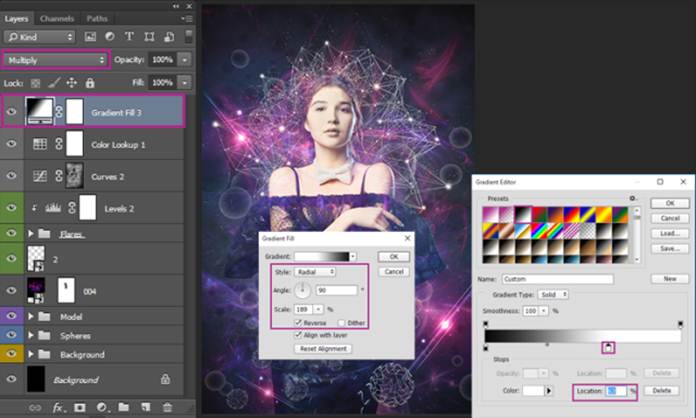Click the white stop Color swatch

point(532,390)
